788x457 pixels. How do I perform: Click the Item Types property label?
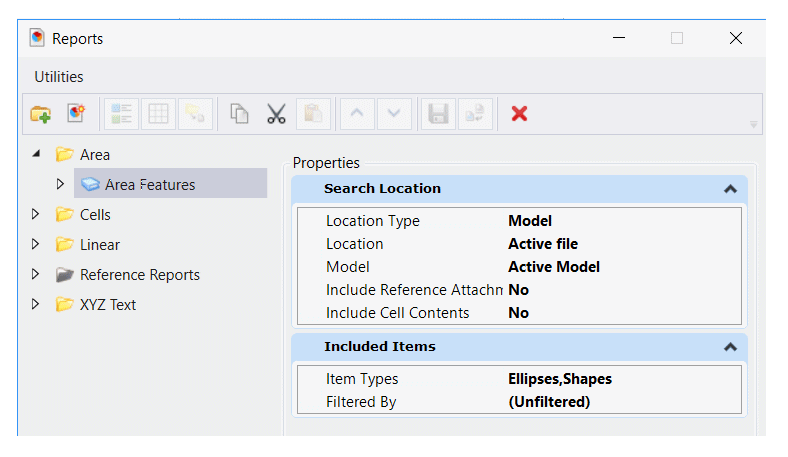click(362, 379)
